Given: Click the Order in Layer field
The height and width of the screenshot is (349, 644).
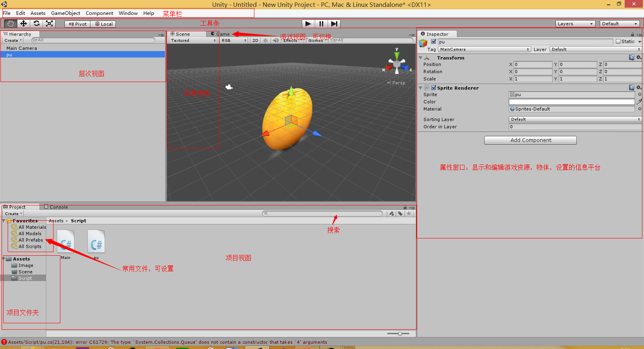Looking at the screenshot, I should (x=575, y=127).
